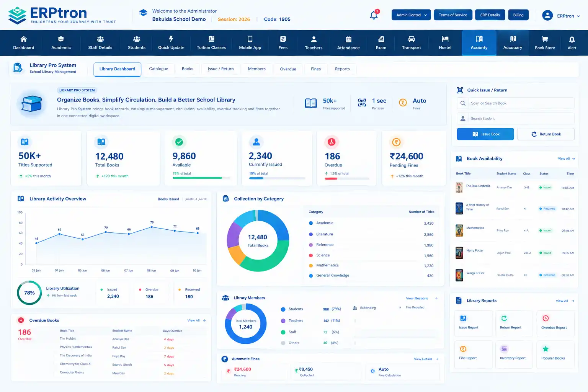Open the Mobile App module
This screenshot has height=392, width=588.
(250, 43)
